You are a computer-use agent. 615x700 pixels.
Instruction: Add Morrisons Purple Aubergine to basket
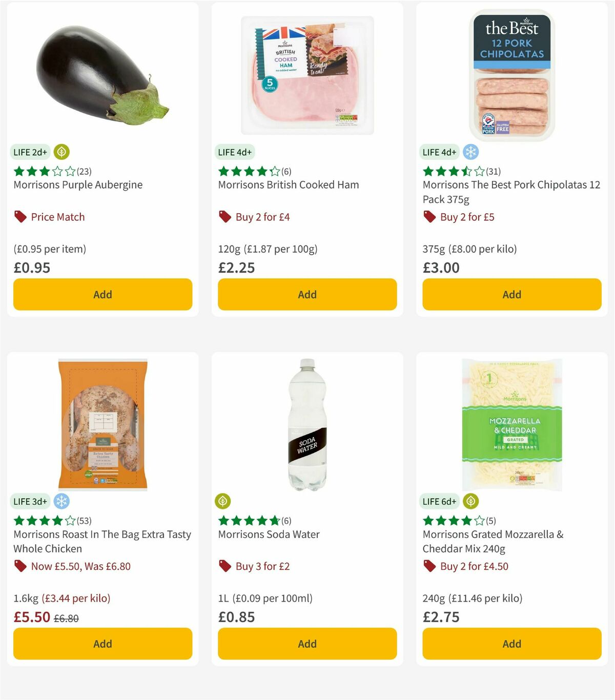[x=102, y=295]
